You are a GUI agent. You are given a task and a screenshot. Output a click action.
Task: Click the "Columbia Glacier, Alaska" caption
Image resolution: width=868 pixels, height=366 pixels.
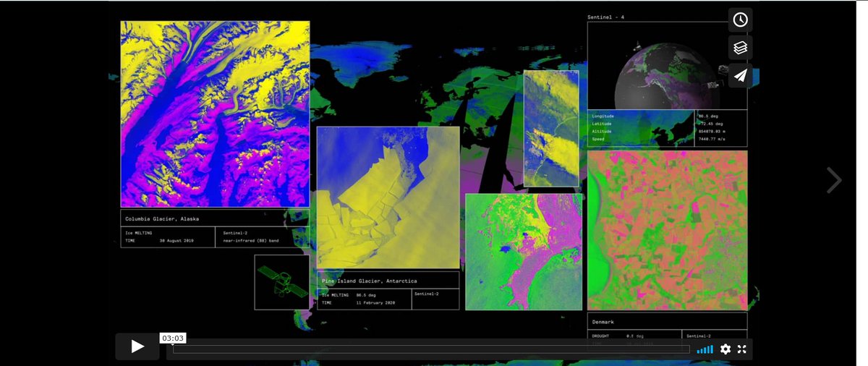point(162,218)
